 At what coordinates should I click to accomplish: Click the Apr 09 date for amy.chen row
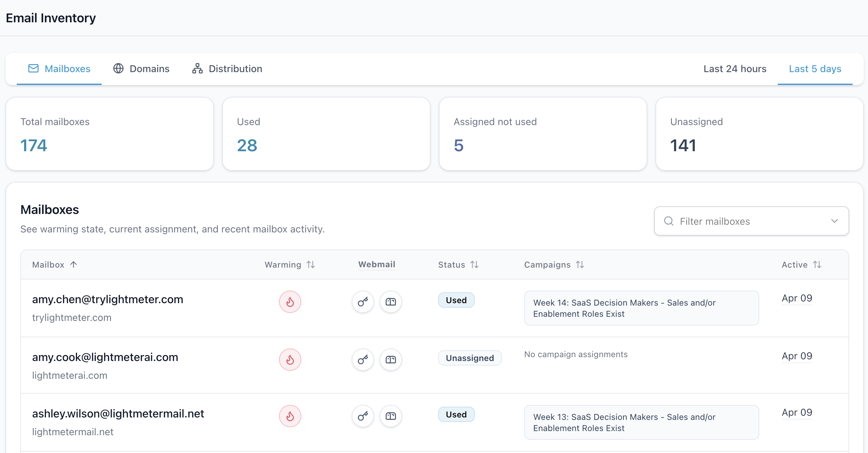[x=797, y=298]
